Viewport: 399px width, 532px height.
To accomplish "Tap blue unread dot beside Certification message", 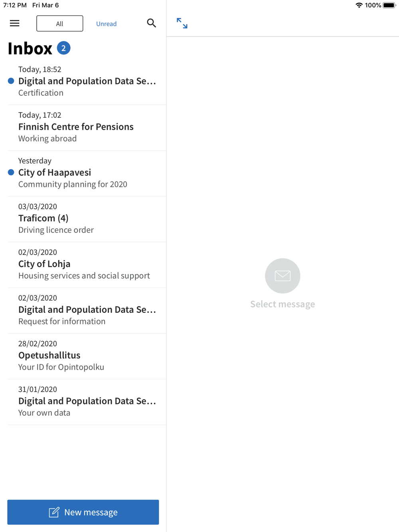I will click(11, 81).
